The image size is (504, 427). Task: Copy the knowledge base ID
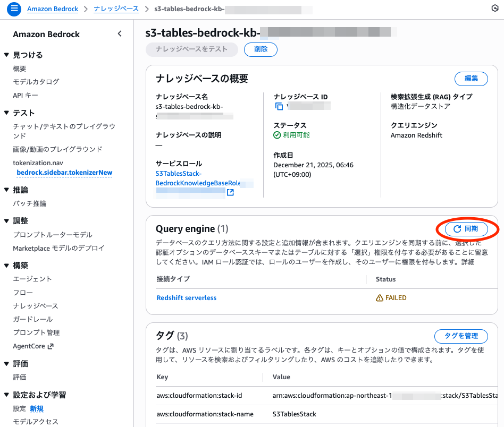coord(279,106)
